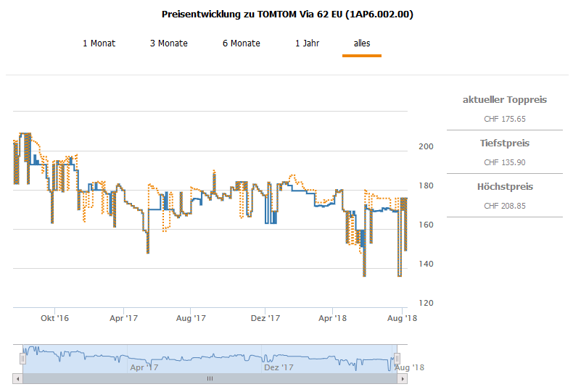Click the horizontal scrollbar grip in the center
The width and height of the screenshot is (573, 392).
210,378
